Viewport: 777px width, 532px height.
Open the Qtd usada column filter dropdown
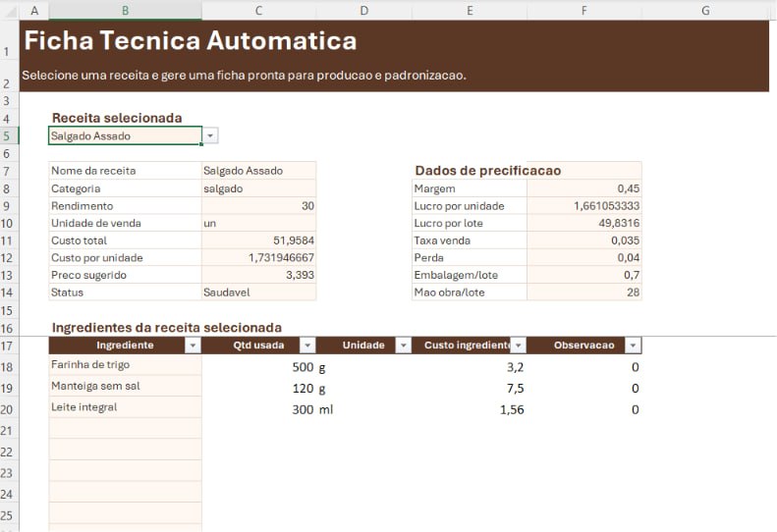(307, 346)
